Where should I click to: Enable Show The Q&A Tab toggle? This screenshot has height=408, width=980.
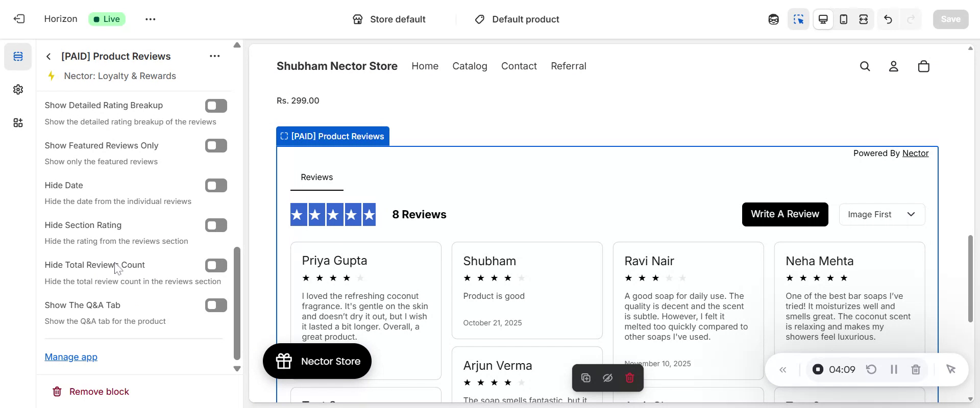pyautogui.click(x=216, y=305)
